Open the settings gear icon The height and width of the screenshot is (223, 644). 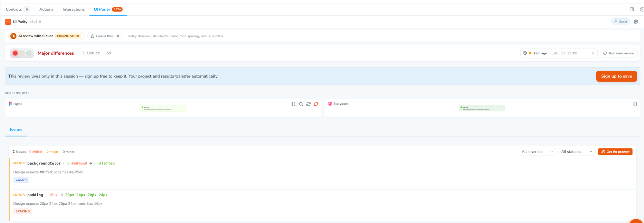point(636,22)
